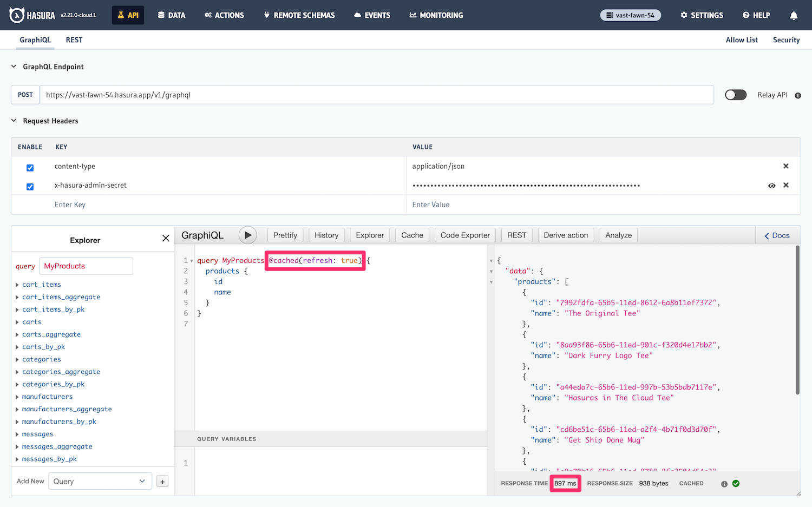Collapse the GraphQL Endpoint section
Viewport: 812px width, 507px height.
[x=13, y=66]
